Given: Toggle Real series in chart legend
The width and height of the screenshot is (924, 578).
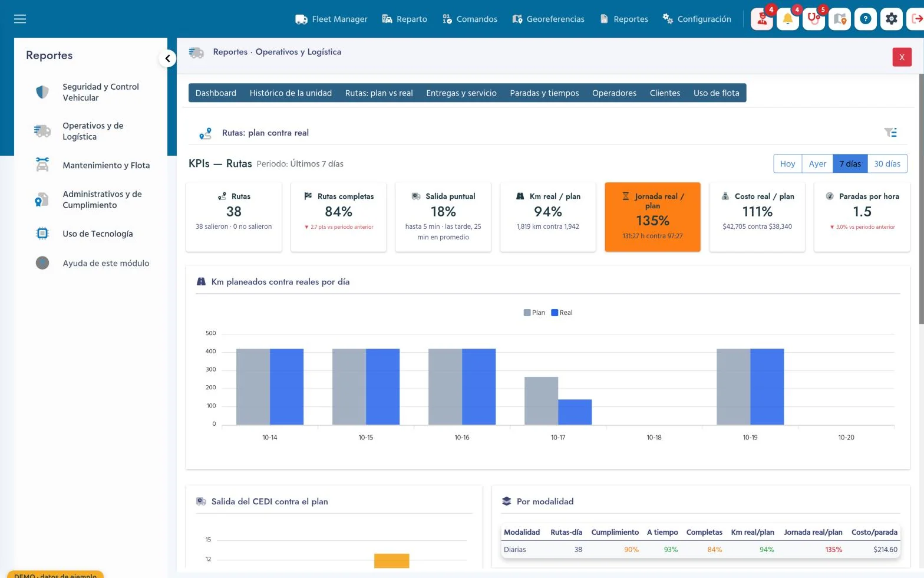Looking at the screenshot, I should (562, 313).
